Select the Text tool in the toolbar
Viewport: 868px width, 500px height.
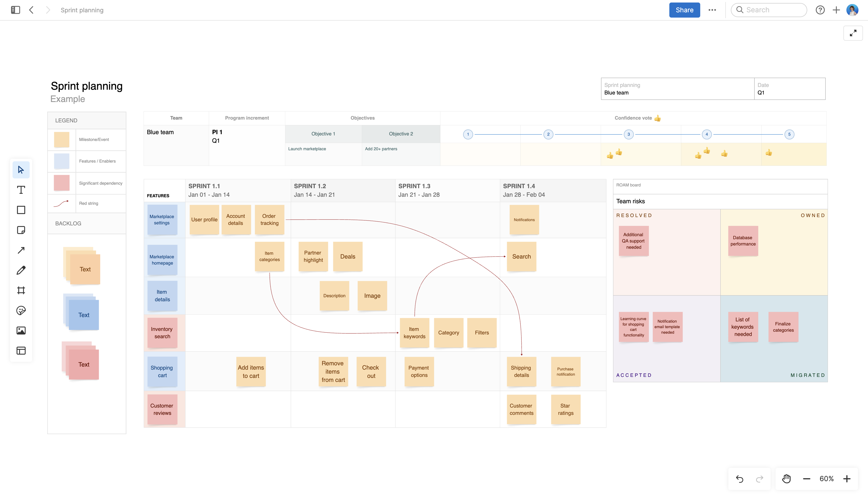(x=21, y=189)
